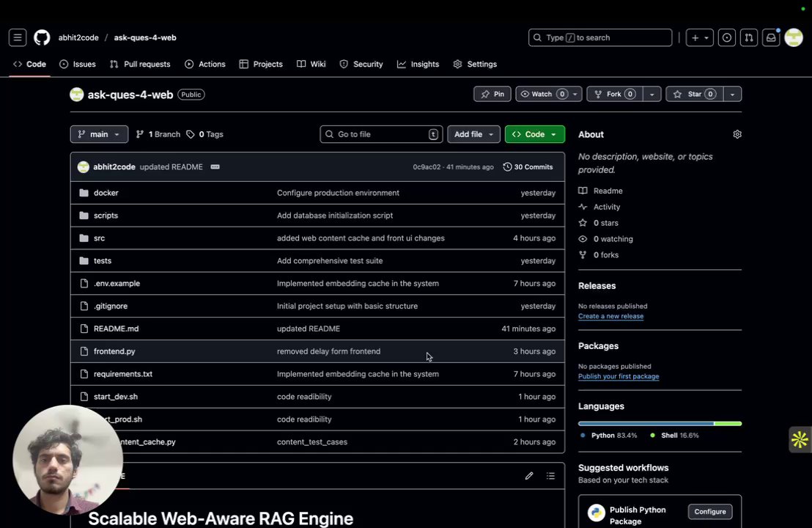Open the pull requests icon in header
Screen dimensions: 812x528
coord(748,37)
